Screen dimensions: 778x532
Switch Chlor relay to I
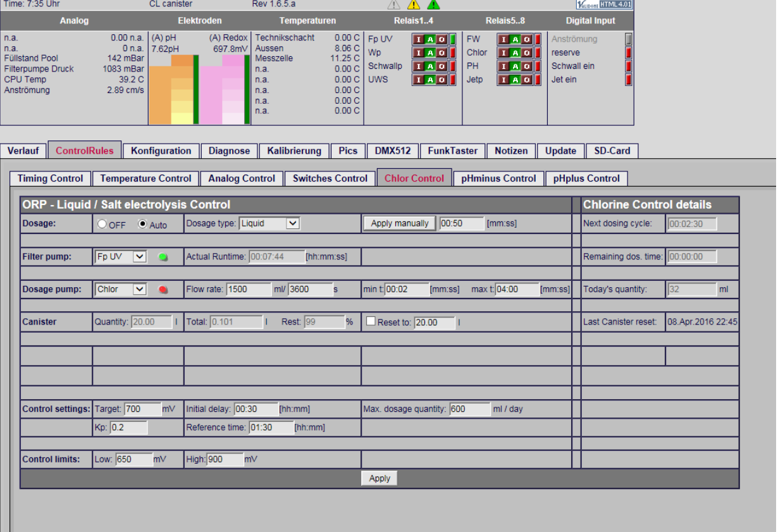[x=503, y=53]
